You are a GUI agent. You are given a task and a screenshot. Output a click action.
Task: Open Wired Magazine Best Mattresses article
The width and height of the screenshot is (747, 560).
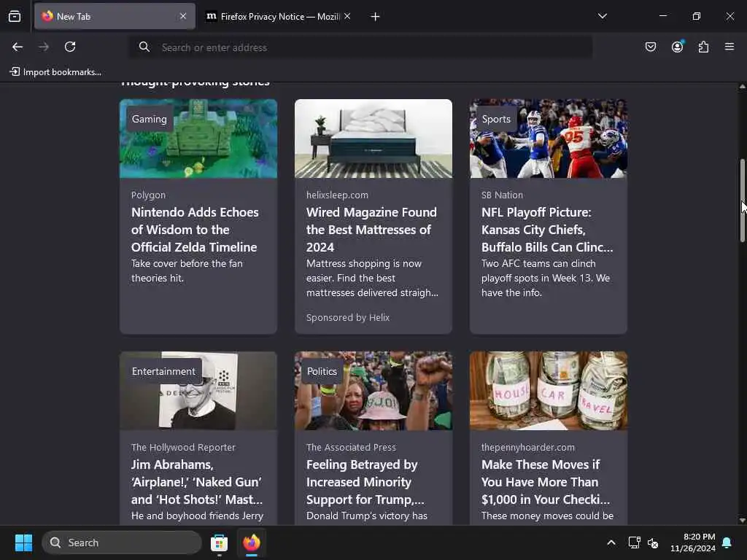371,230
